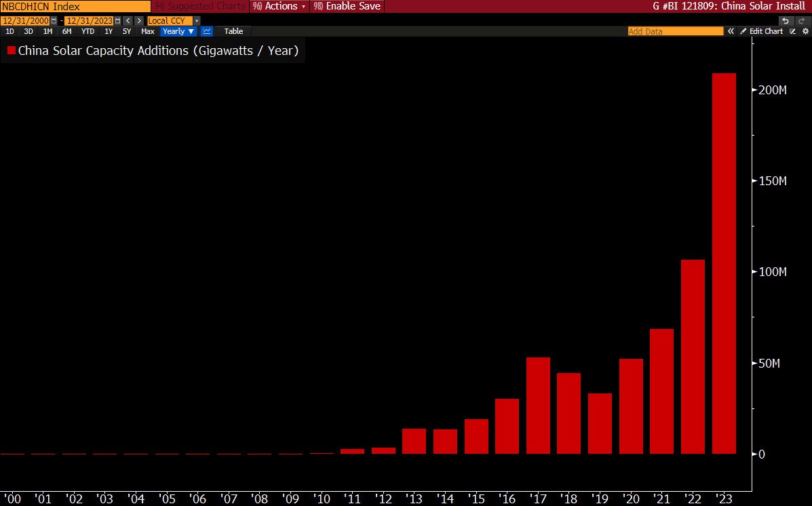Click the previous period arrow
812x506 pixels.
[128, 21]
